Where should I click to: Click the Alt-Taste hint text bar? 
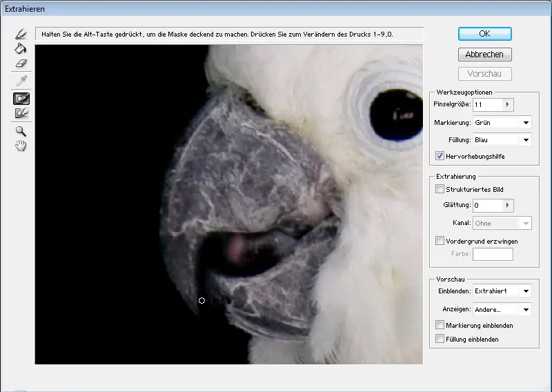(229, 35)
